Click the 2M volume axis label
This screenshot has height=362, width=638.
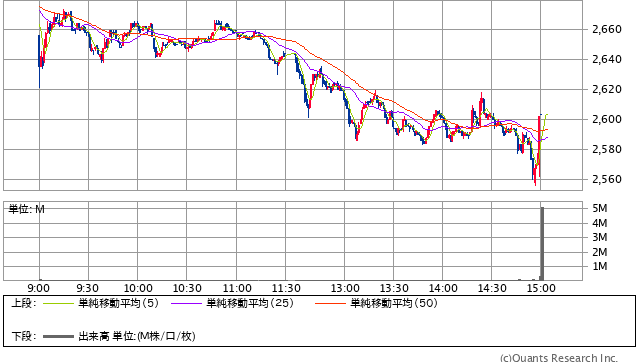click(x=600, y=252)
